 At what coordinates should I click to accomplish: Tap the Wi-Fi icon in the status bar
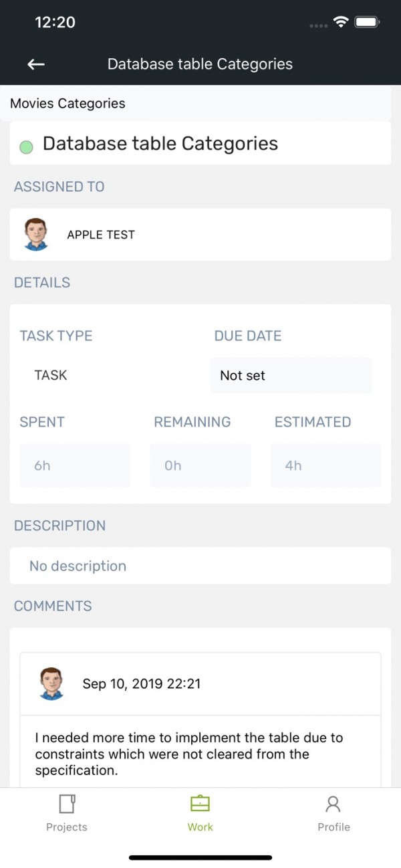[342, 22]
